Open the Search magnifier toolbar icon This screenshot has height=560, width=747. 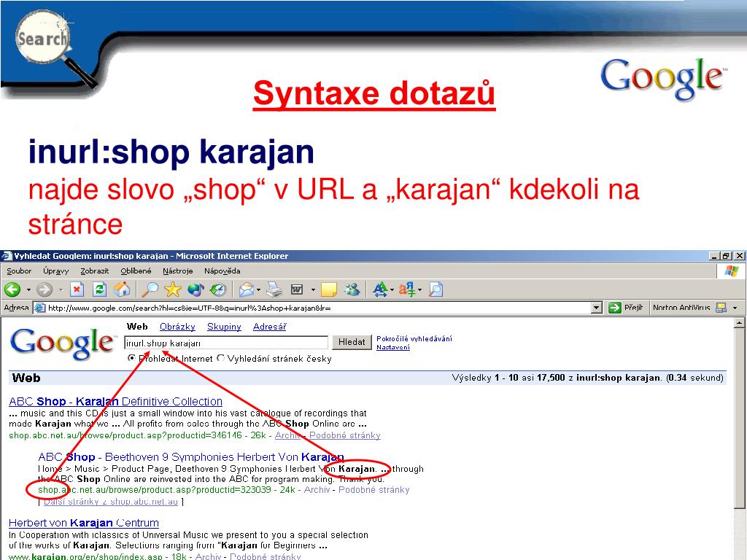click(150, 289)
